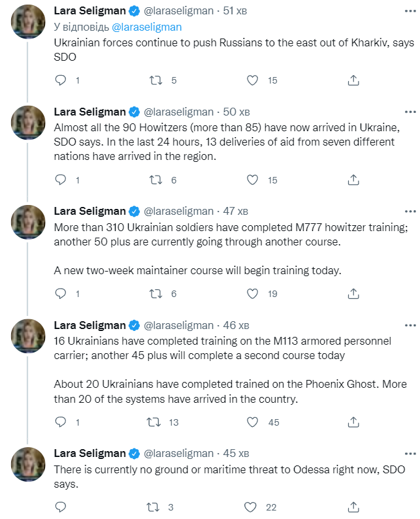
Task: Click Lara Seligman name on M777 tweet
Action: point(89,211)
